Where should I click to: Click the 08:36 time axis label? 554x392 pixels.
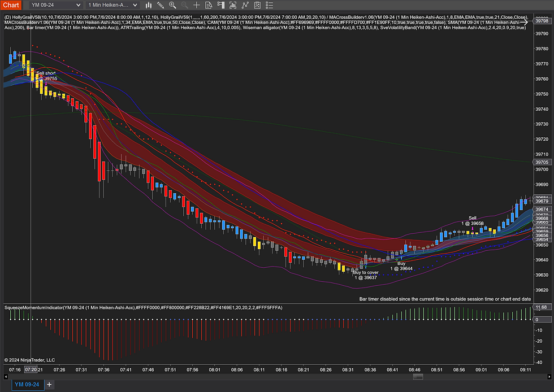tap(370, 370)
